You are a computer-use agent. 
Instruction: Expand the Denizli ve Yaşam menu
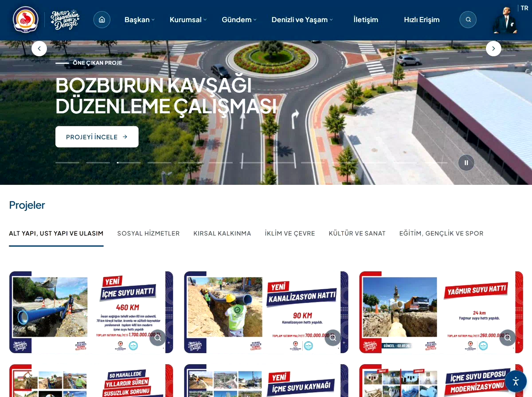tap(302, 19)
